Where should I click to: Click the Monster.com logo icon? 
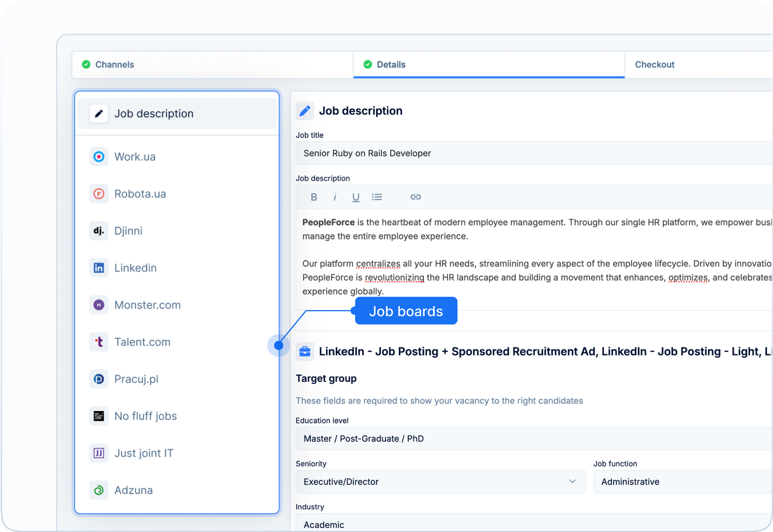(x=99, y=305)
